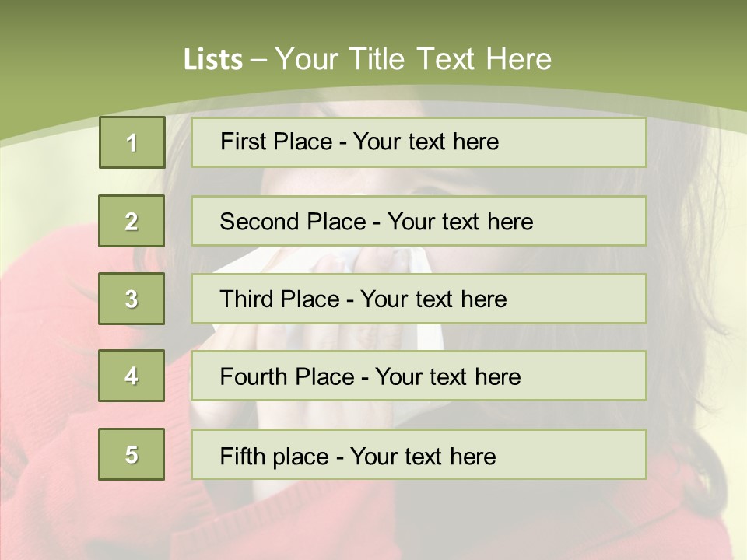Select the Third Place text bar

(x=419, y=299)
